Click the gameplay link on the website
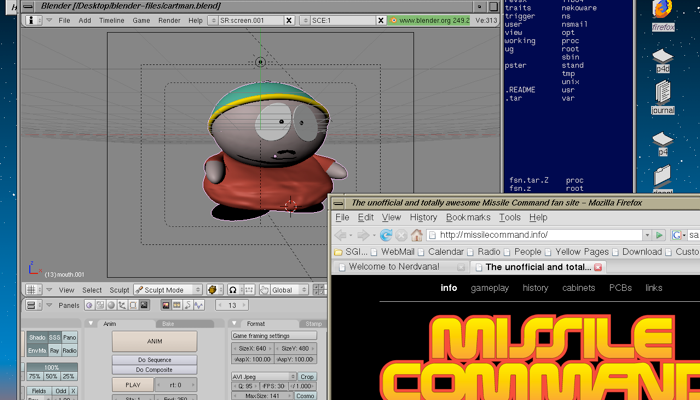 pos(490,288)
